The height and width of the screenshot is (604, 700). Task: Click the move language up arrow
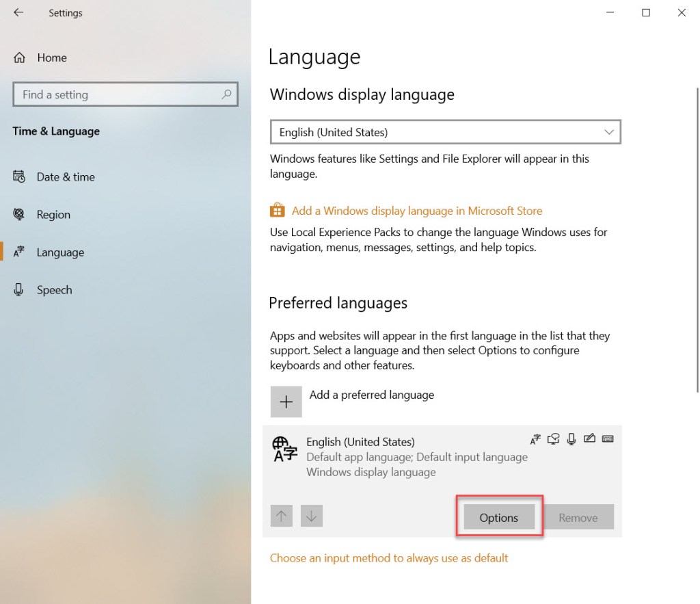(281, 516)
